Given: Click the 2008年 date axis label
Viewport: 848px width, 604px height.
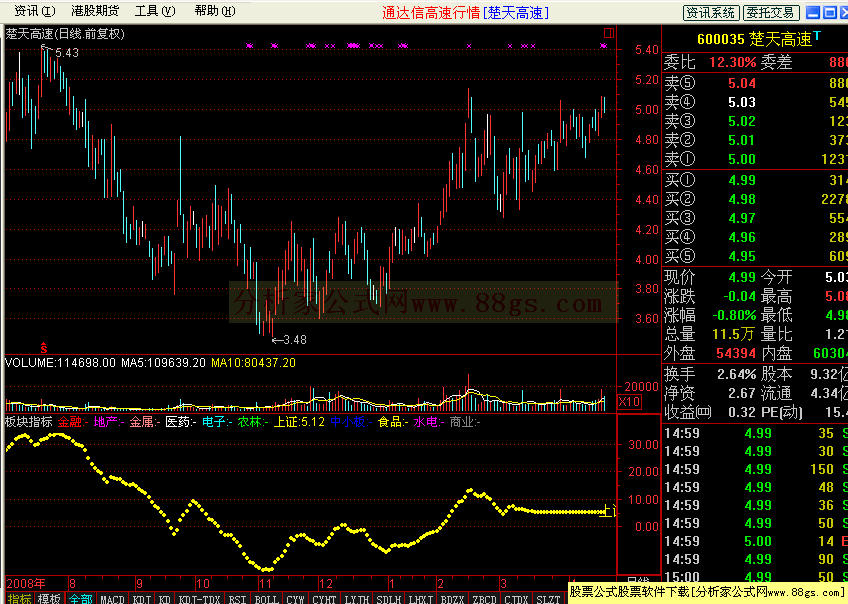Looking at the screenshot, I should point(26,583).
